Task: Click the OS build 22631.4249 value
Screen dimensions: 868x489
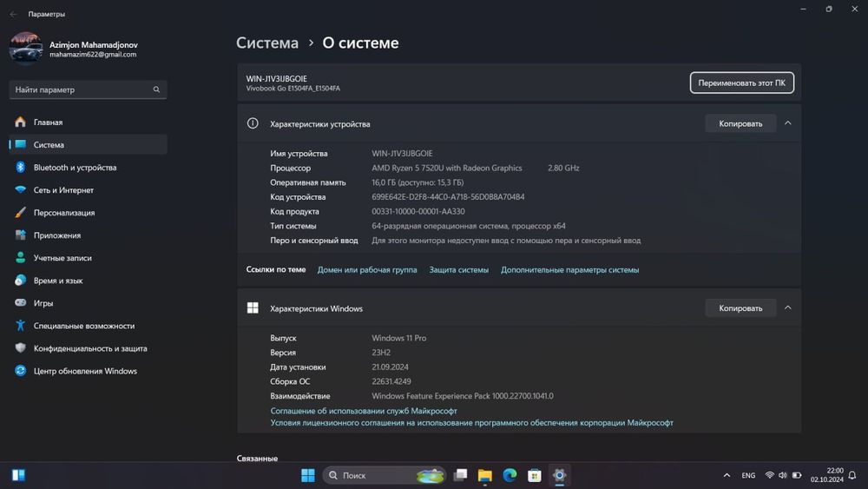Action: (x=391, y=381)
